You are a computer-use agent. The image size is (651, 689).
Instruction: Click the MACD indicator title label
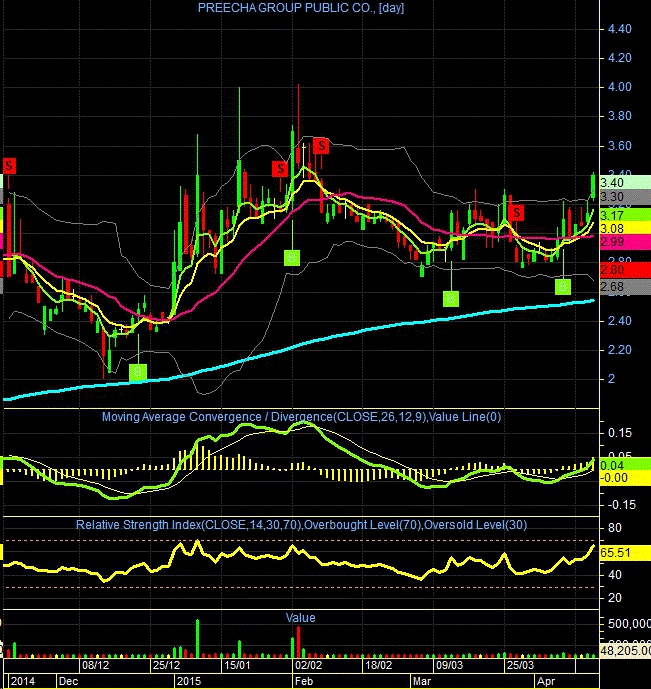pos(301,417)
